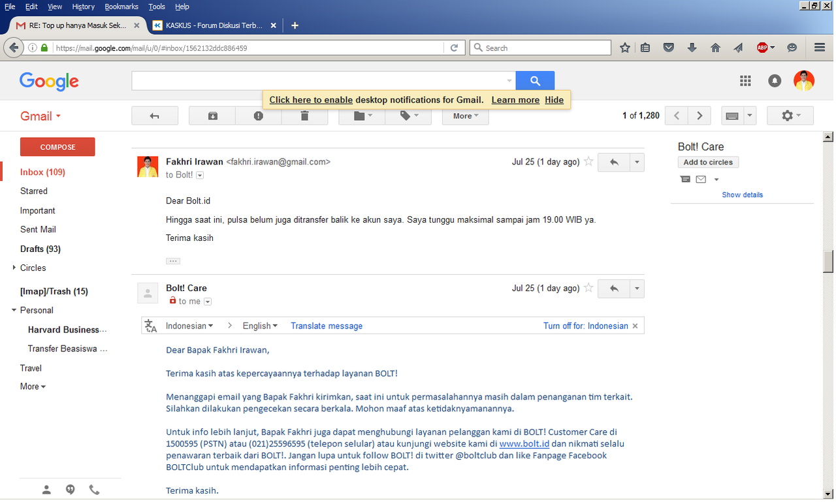
Task: Click Learn more about notifications
Action: 515,100
